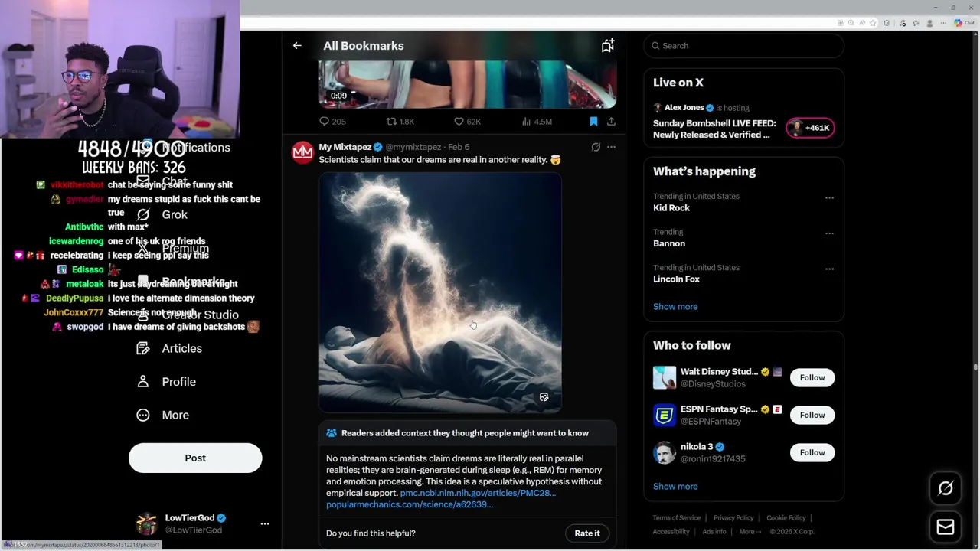Open the Feb 6 post timestamp
This screenshot has height=551, width=980.
pyautogui.click(x=459, y=147)
